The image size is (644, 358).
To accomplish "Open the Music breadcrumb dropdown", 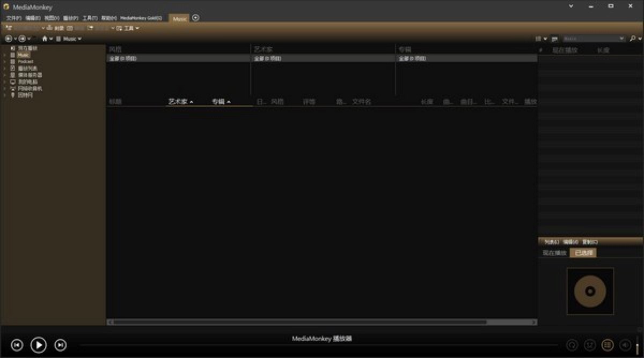I will coord(79,39).
